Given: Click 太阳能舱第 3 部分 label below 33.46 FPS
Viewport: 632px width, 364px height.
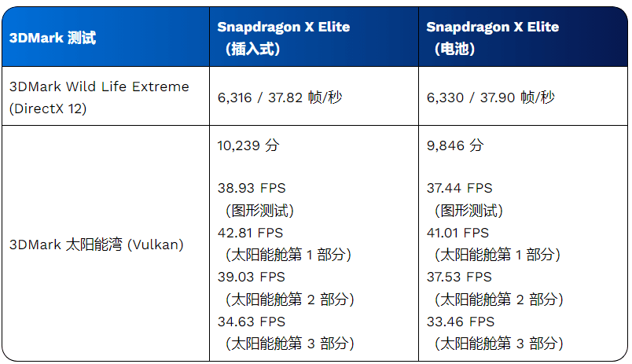Looking at the screenshot, I should [498, 344].
